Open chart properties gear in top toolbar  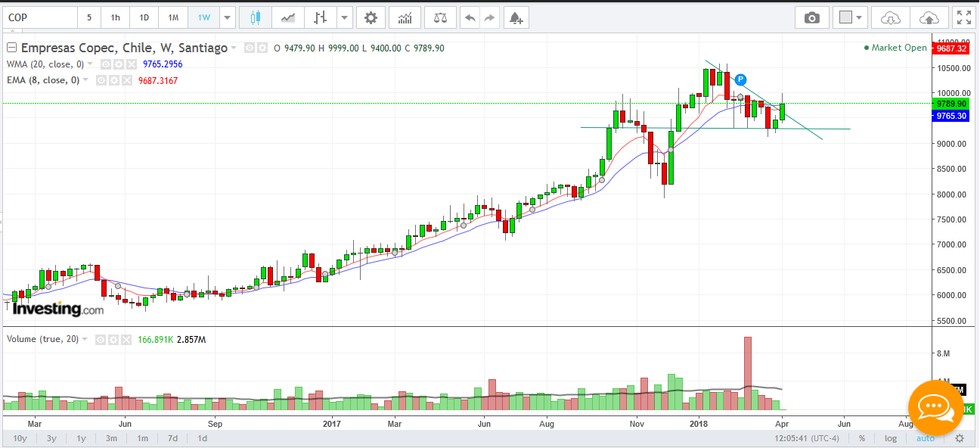[370, 17]
